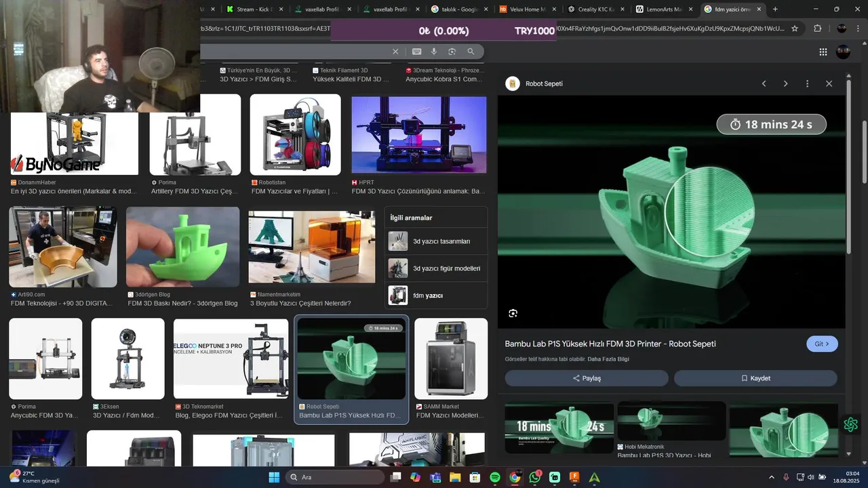Open the on-screen keyboard input tool
Image resolution: width=868 pixels, height=488 pixels.
[x=416, y=52]
